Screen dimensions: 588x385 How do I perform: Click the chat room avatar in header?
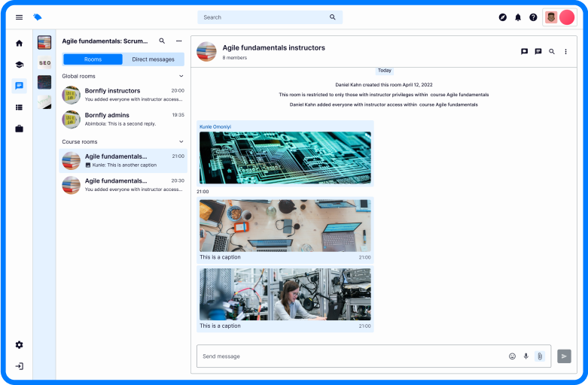pos(206,52)
